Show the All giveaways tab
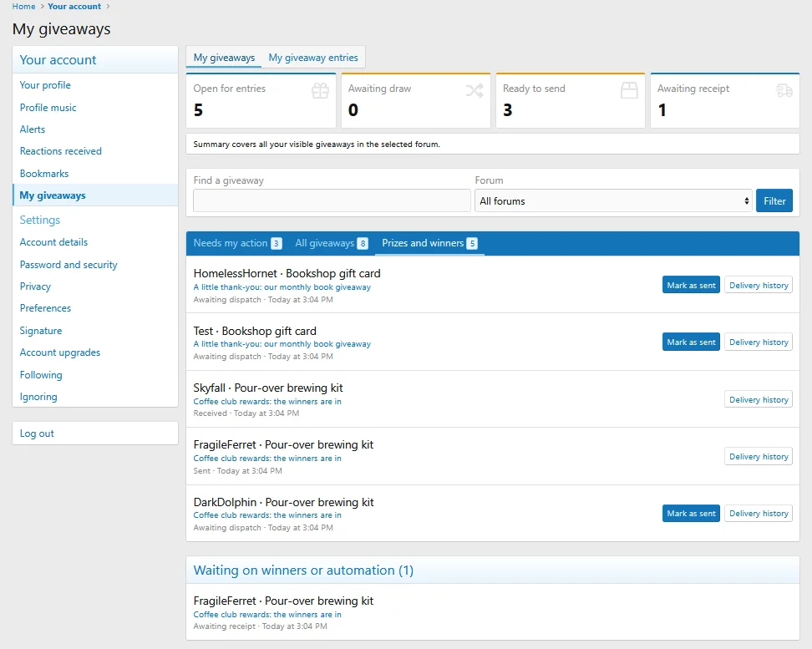This screenshot has width=812, height=649. (332, 243)
